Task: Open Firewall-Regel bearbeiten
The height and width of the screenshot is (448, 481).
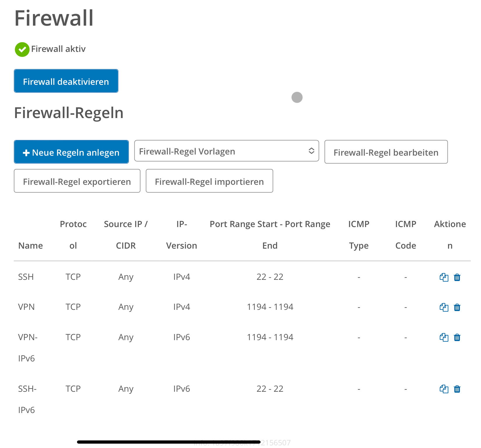Action: (386, 152)
